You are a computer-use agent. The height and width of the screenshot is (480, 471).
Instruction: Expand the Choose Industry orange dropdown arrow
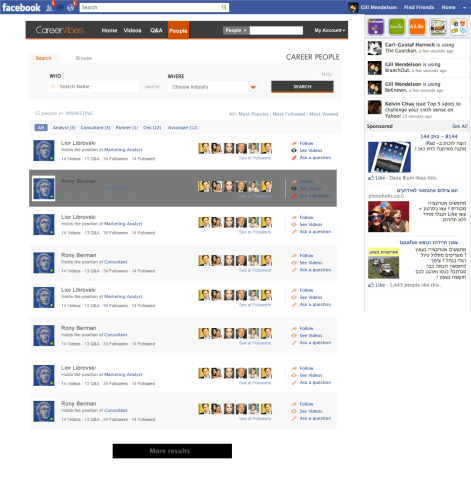[x=253, y=87]
